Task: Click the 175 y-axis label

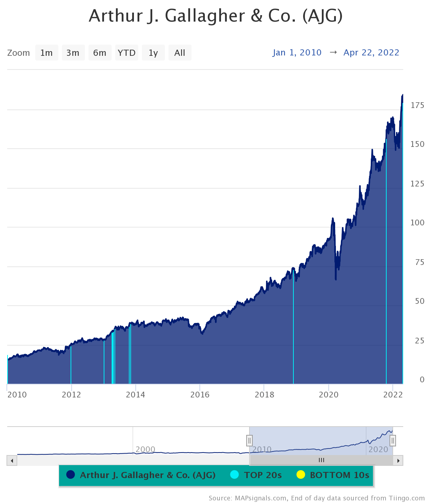Action: pyautogui.click(x=418, y=105)
